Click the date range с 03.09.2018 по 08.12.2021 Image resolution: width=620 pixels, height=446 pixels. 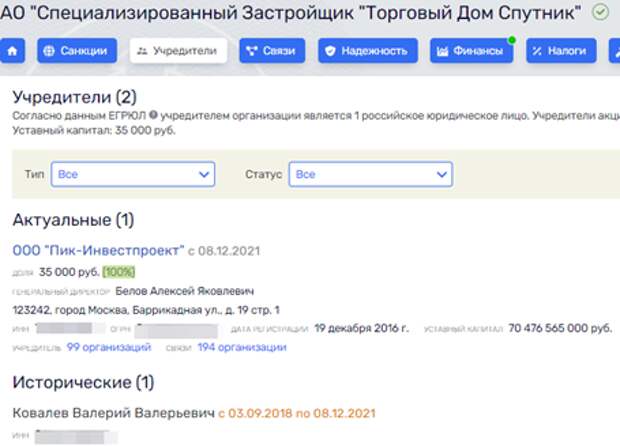click(297, 413)
